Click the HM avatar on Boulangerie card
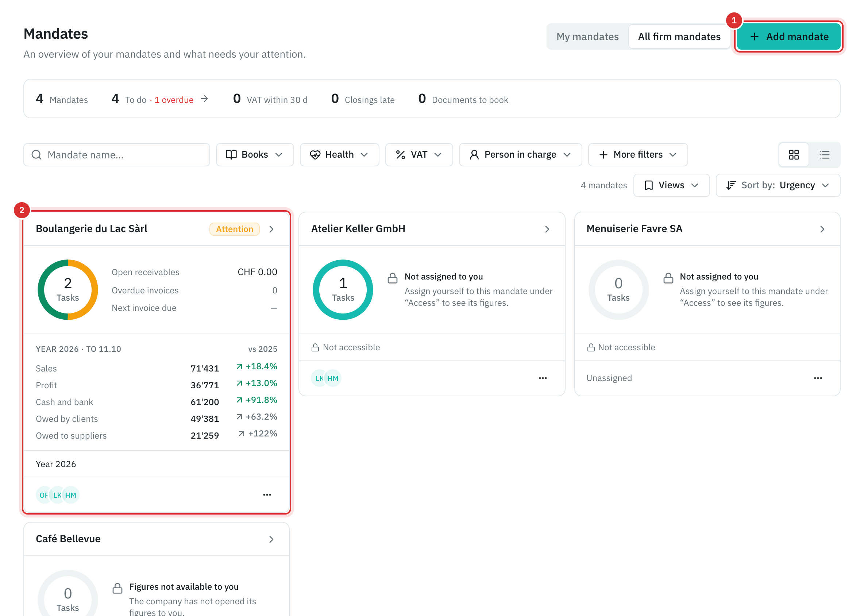864x616 pixels. (x=71, y=495)
